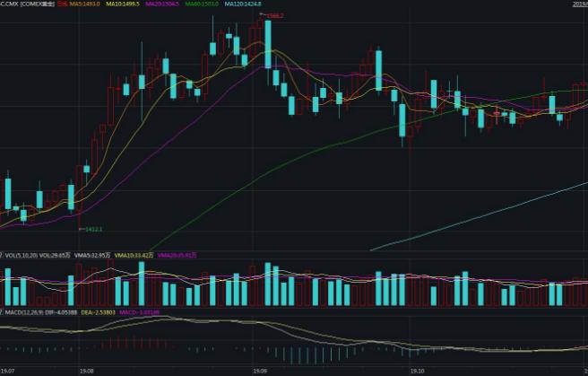The height and width of the screenshot is (376, 588).
Task: Click the VMA5:32.95万 volume label
Action: (92, 255)
